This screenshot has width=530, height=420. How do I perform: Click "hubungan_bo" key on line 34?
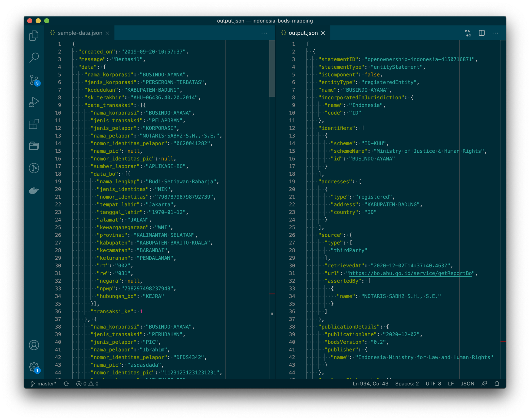click(x=117, y=296)
